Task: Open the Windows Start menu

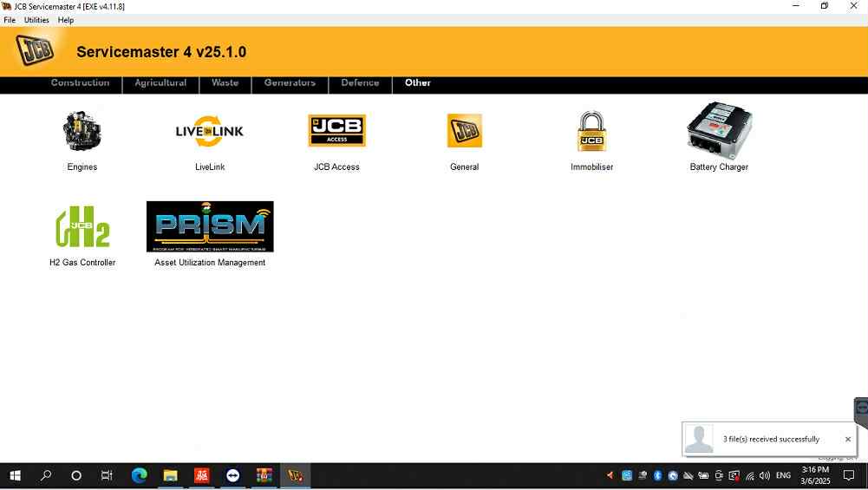Action: [x=16, y=475]
